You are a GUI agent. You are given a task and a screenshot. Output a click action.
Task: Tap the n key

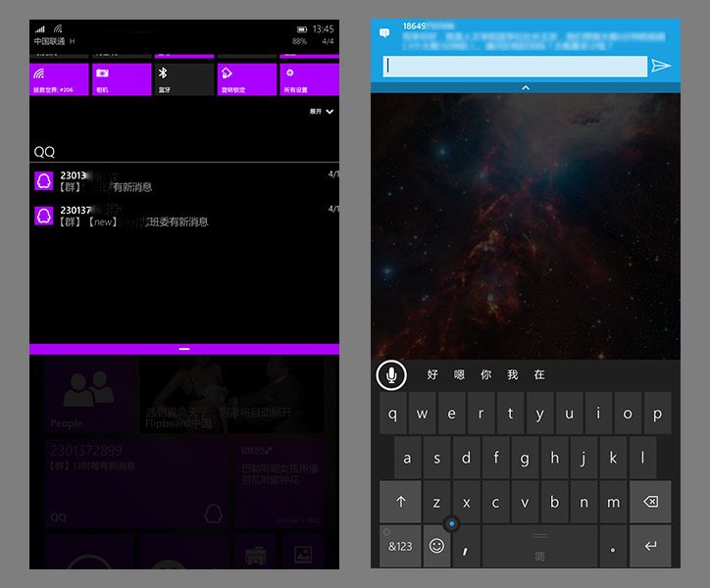point(584,502)
